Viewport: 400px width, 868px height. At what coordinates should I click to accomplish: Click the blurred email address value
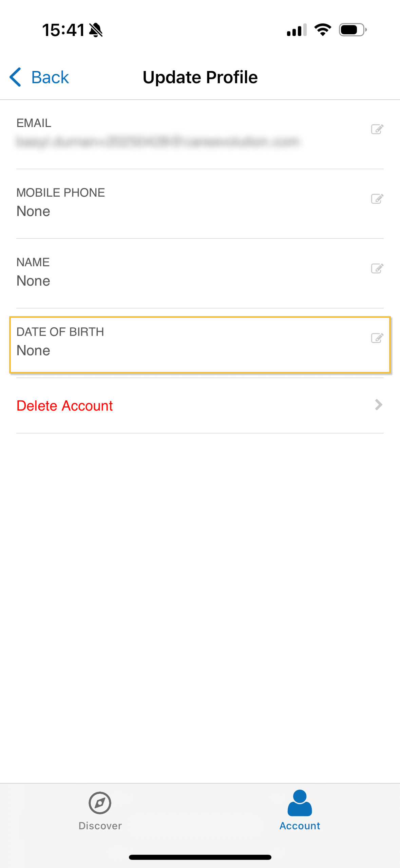coord(158,142)
